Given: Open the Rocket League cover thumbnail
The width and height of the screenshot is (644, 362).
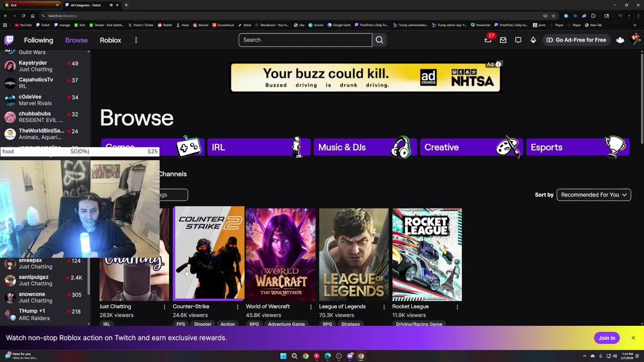Looking at the screenshot, I should (427, 254).
